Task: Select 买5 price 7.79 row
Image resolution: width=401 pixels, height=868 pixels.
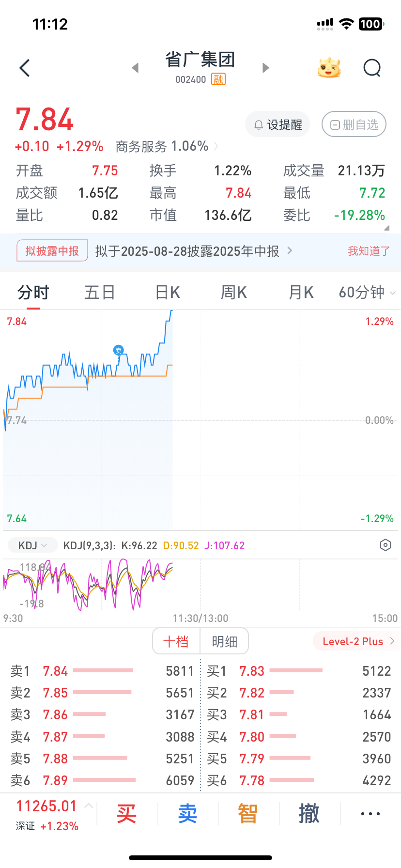Action: click(x=299, y=759)
